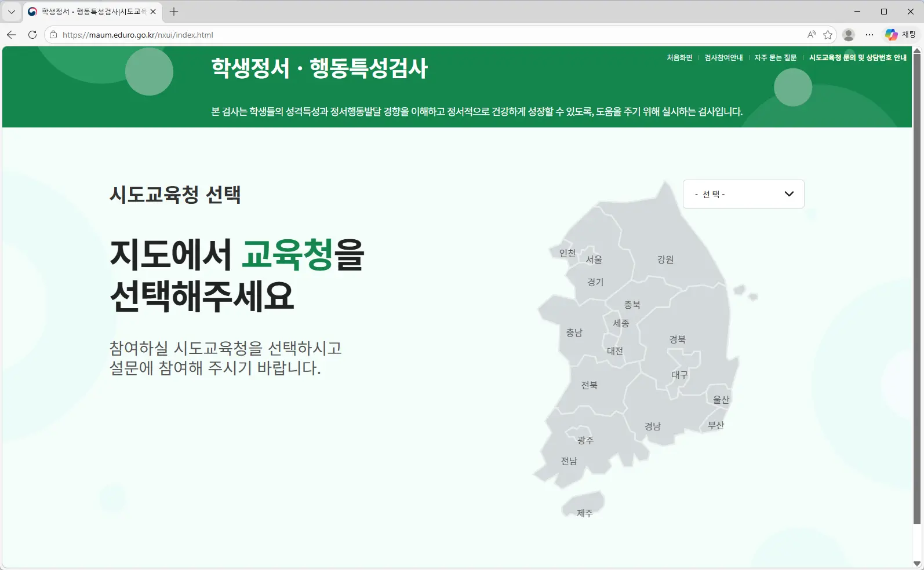Add page to favorites star
Image resolution: width=924 pixels, height=570 pixels.
point(828,35)
